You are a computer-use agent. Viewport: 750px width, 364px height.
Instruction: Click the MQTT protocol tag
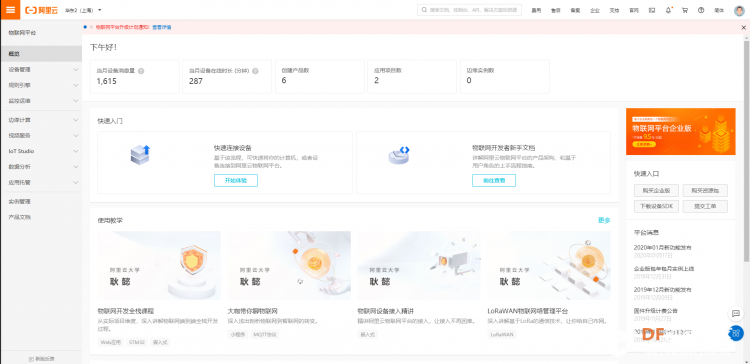(x=265, y=335)
